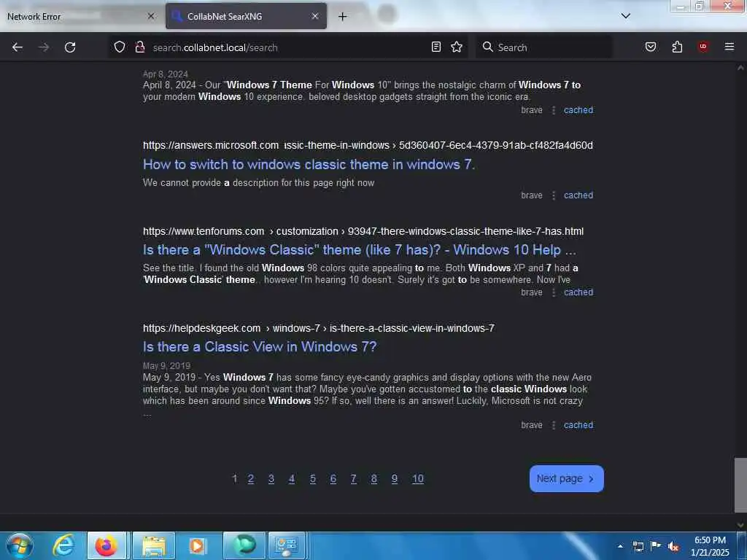Screen dimensions: 747x560
Task: Go back using the browser back arrow
Action: point(18,47)
